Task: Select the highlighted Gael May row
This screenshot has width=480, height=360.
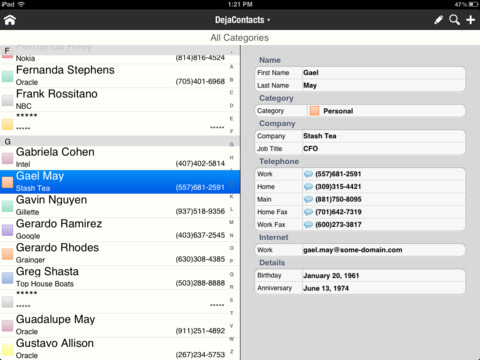Action: 120,182
